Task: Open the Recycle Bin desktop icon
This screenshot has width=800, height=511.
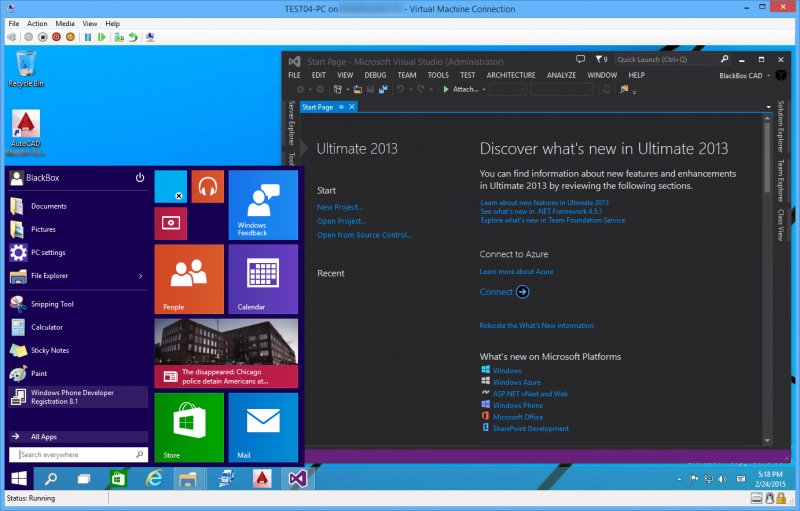Action: [x=26, y=69]
